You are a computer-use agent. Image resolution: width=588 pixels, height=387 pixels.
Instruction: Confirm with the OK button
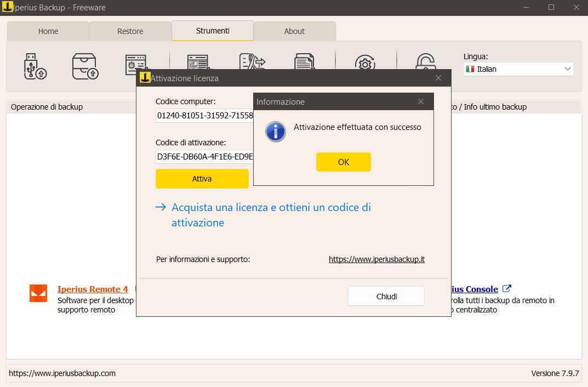(x=344, y=162)
